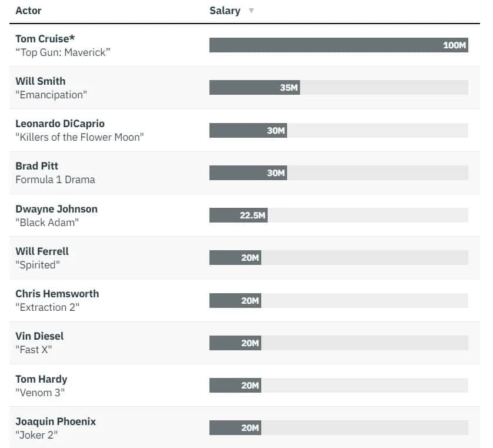493x448 pixels.
Task: Select the Will Smith name
Action: (40, 81)
